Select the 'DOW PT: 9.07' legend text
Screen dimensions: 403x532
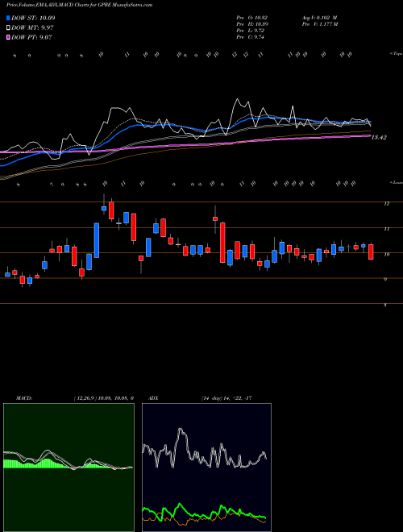(31, 38)
